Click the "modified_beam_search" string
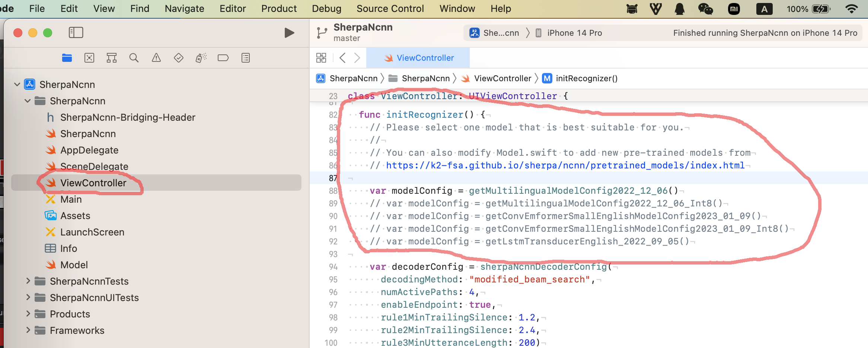 pyautogui.click(x=530, y=279)
